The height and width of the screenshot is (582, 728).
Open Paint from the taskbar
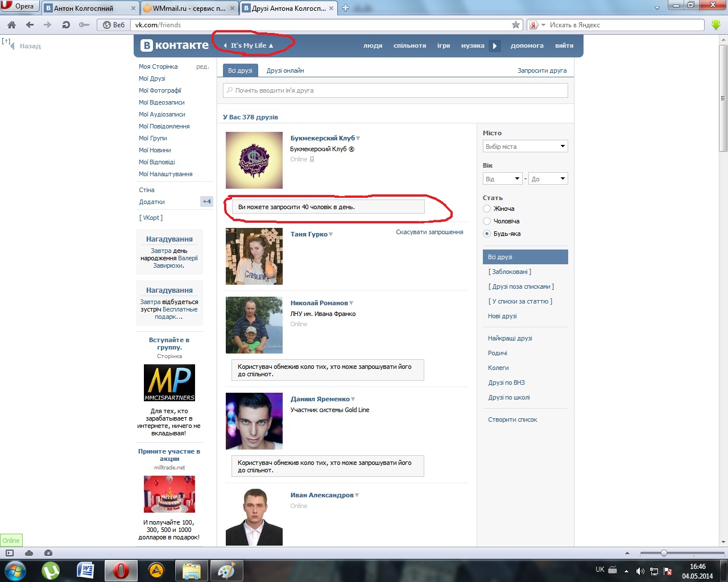pos(227,571)
